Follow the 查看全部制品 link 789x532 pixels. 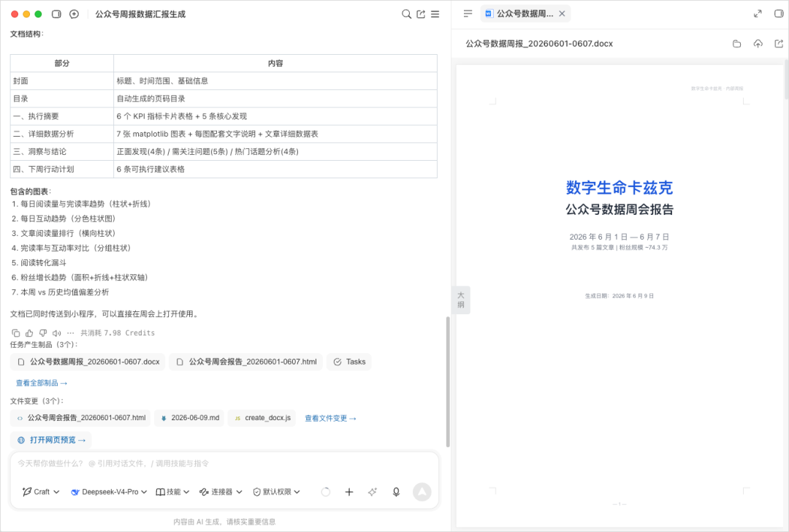coord(41,383)
